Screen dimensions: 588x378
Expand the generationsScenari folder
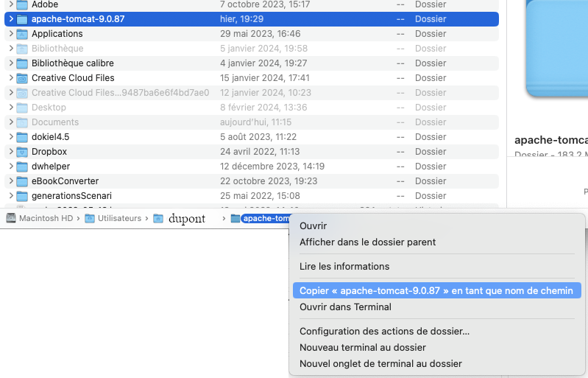click(11, 196)
